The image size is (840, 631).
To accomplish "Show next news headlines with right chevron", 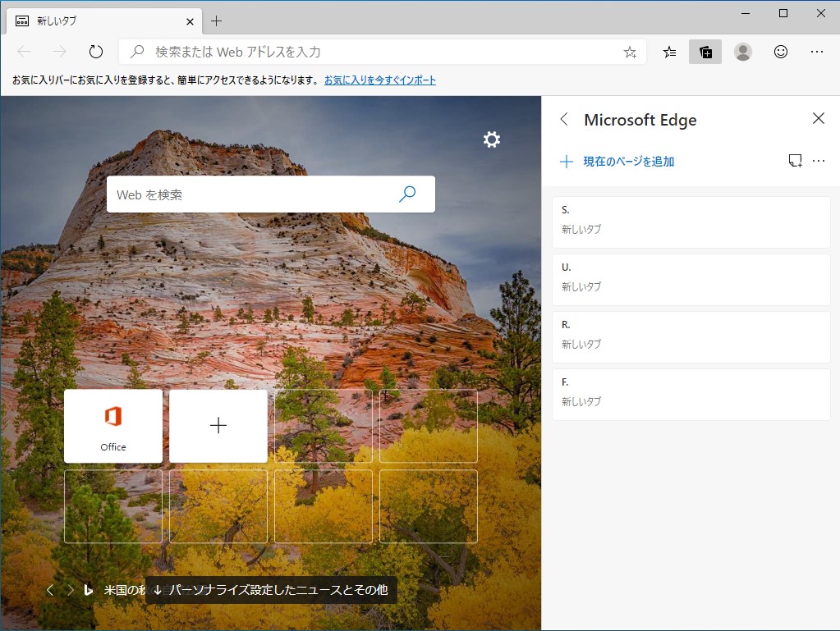I will click(67, 589).
